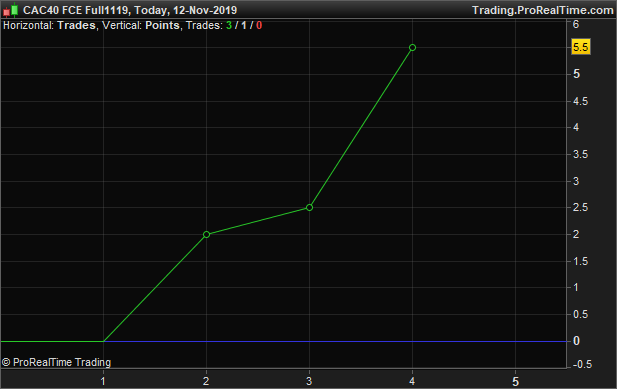Screen dimensions: 617x389
Task: Click the vertical axis label 4.5
Action: pos(580,101)
